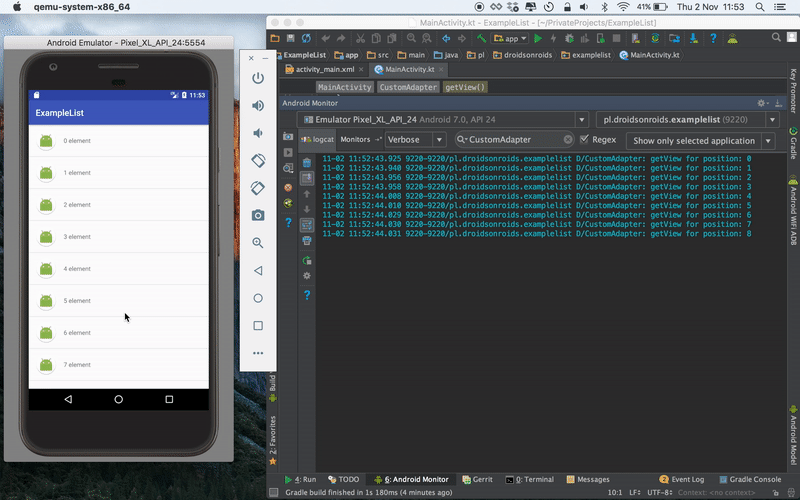Click the Search Everywhere magnifier icon in Android Studio

776,37
